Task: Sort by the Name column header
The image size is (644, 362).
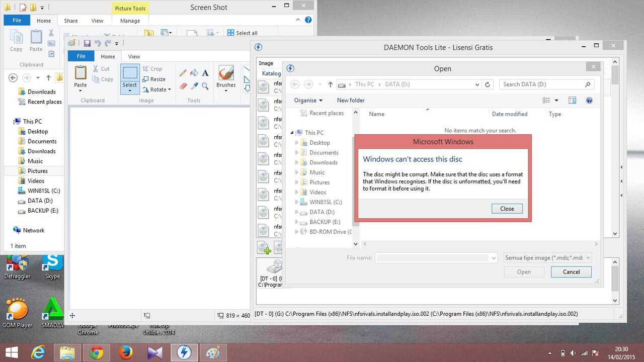Action: (x=376, y=114)
